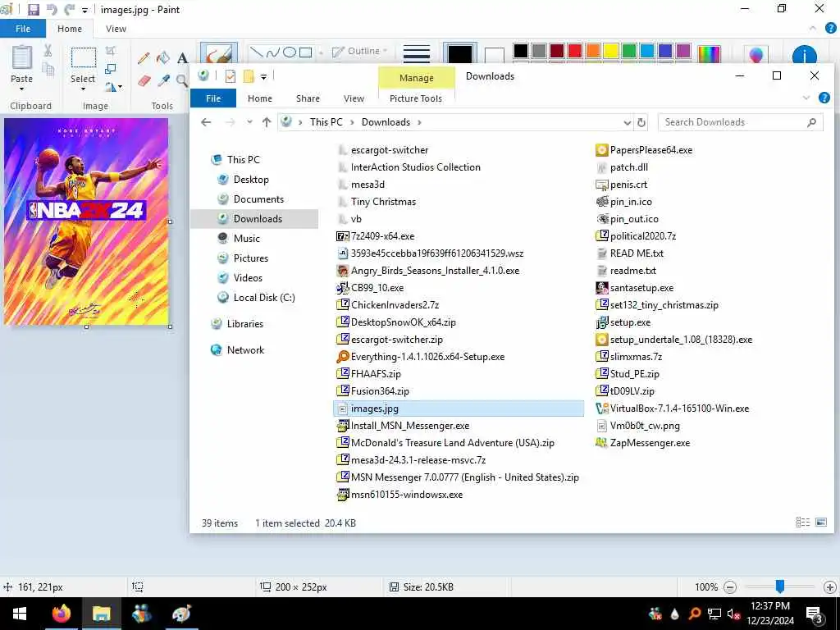
Task: Refresh the Downloads folder listing
Action: pos(641,123)
